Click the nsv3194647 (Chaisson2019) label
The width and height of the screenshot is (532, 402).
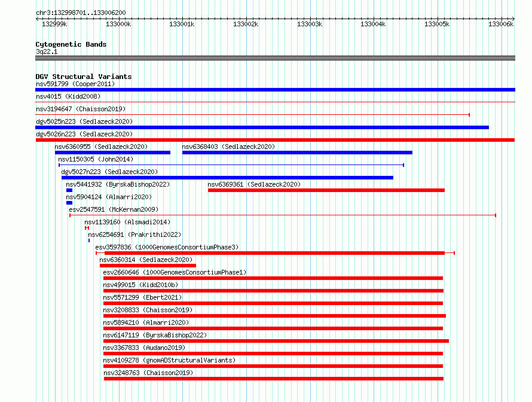81,109
